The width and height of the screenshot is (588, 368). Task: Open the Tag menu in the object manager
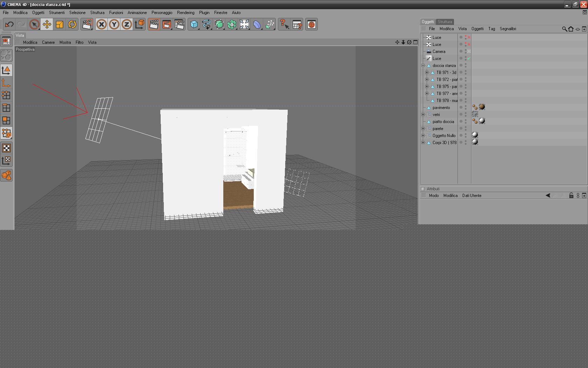(492, 29)
